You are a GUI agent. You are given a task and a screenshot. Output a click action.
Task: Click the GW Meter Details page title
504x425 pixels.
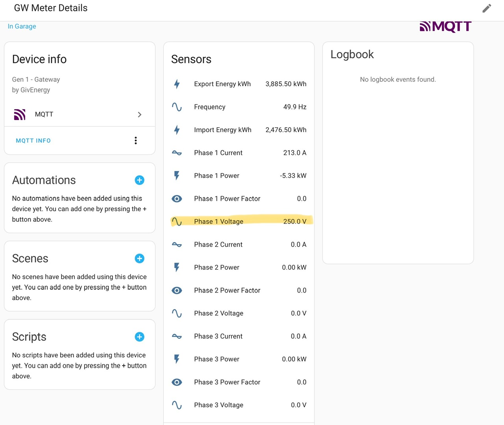click(51, 8)
